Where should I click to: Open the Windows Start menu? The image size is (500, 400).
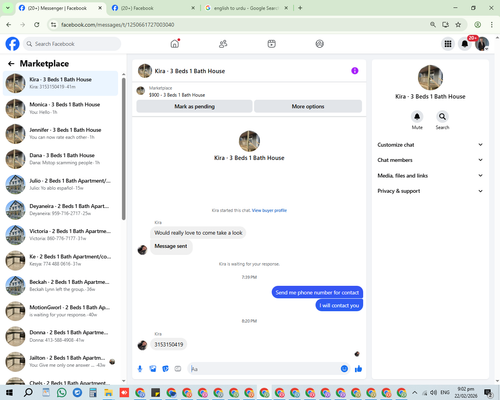pyautogui.click(x=9, y=393)
